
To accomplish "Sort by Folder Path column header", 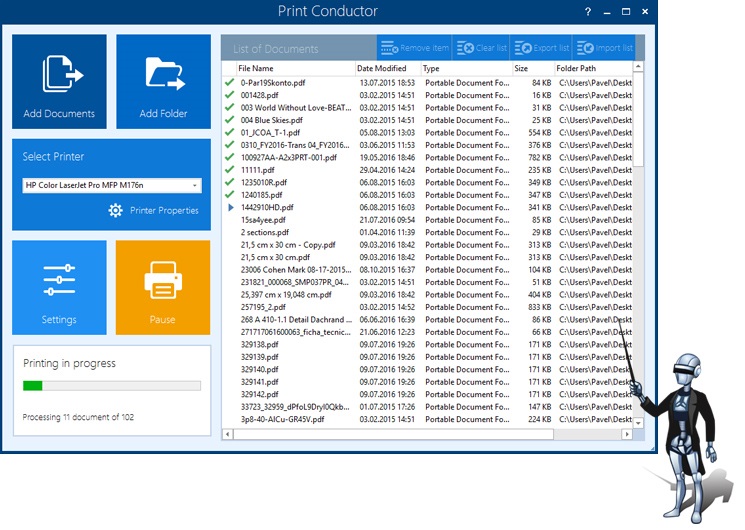I will click(x=594, y=68).
